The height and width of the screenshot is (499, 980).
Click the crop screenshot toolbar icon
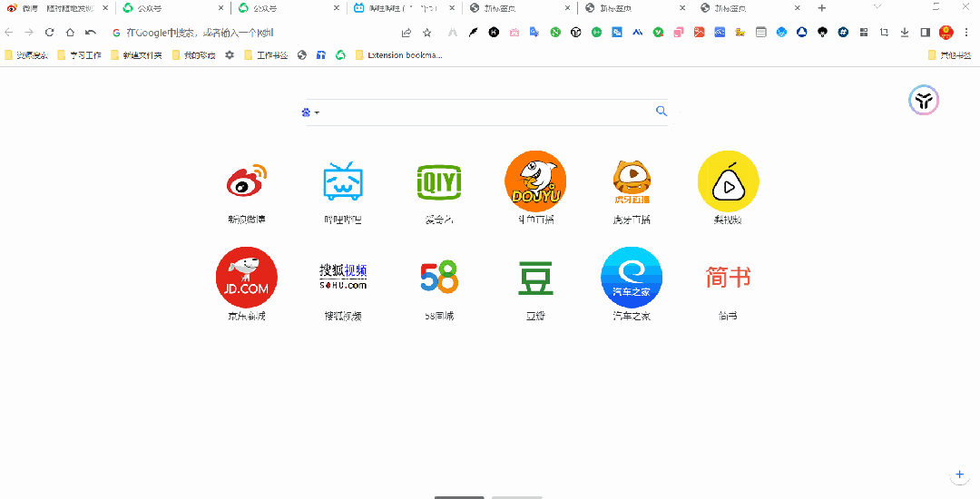tap(884, 33)
